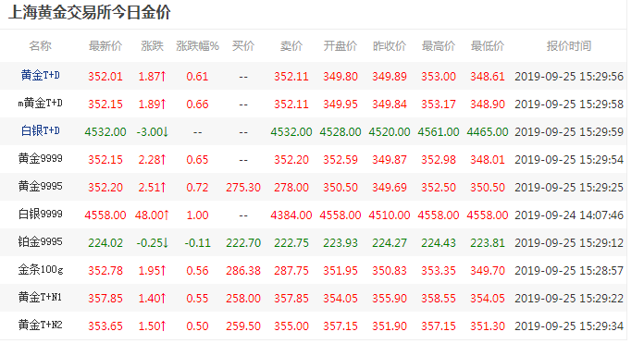
Task: Click percent change -0.11 for 铂金9995
Action: 198,243
